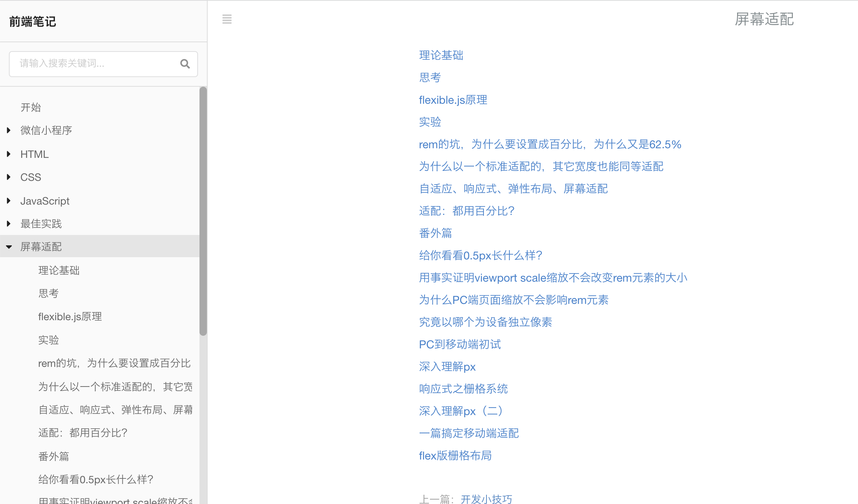Select 思考 in the sidebar
Screen dimensions: 858x504
49,294
